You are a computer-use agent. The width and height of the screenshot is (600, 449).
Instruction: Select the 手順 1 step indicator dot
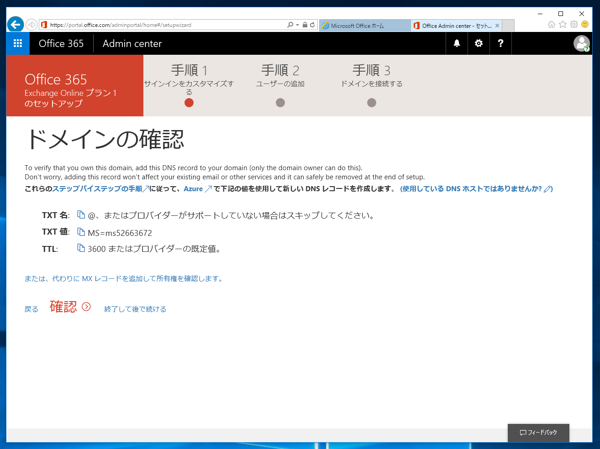pyautogui.click(x=189, y=103)
